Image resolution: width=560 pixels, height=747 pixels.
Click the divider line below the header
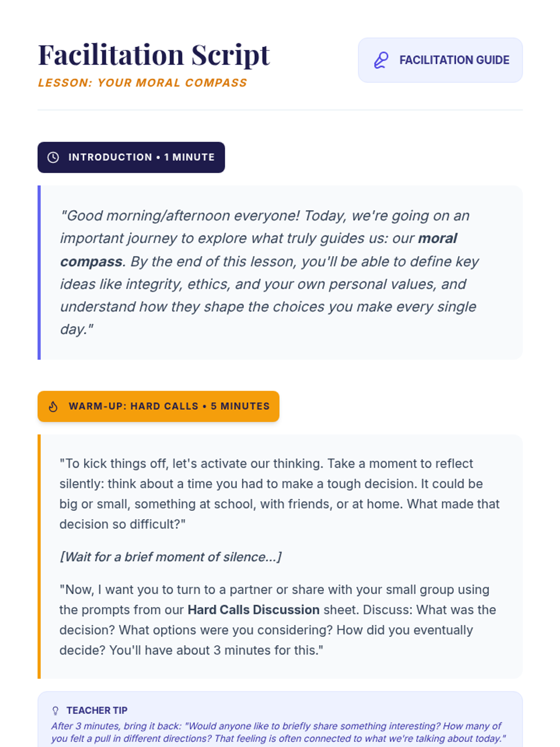[x=280, y=110]
